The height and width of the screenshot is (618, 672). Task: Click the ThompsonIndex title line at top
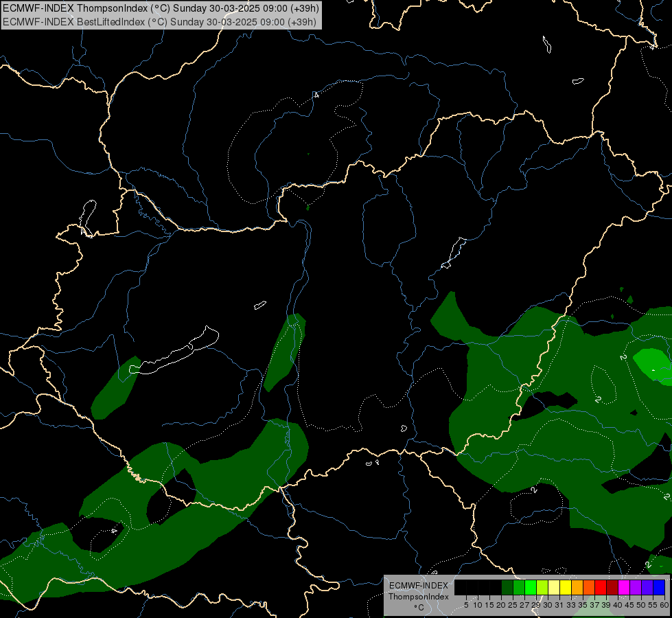tap(161, 8)
